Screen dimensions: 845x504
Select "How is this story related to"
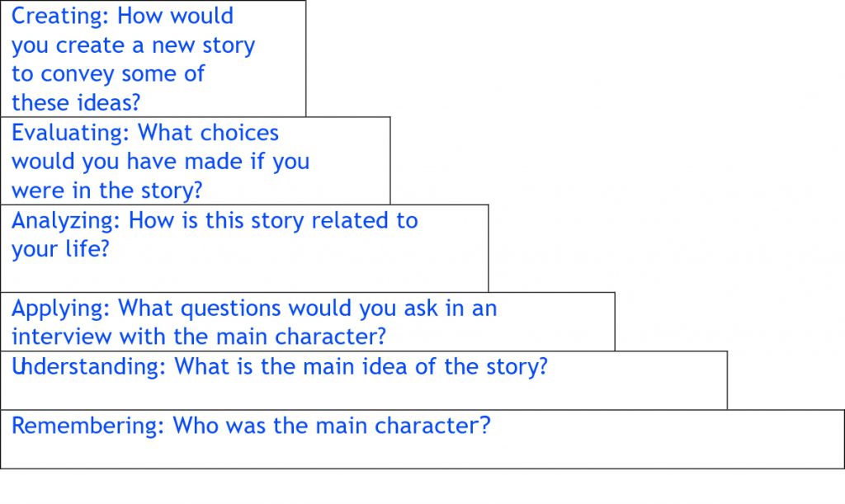(x=274, y=221)
